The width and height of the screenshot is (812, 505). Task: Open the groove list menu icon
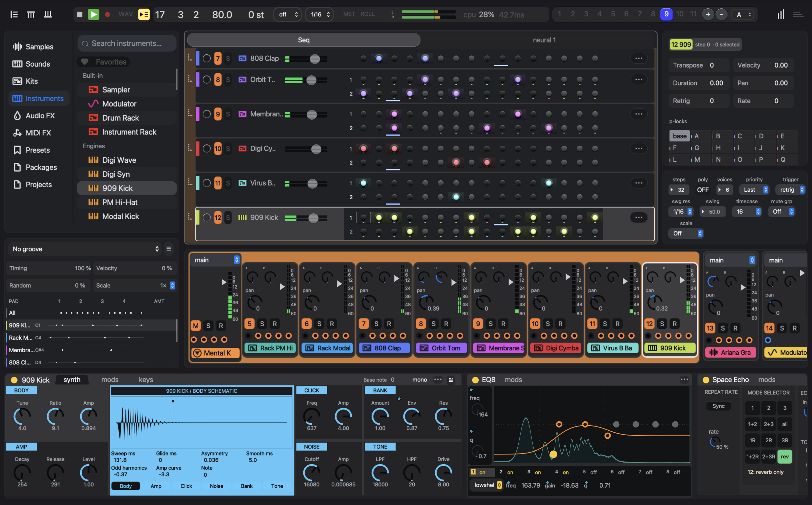(x=169, y=249)
